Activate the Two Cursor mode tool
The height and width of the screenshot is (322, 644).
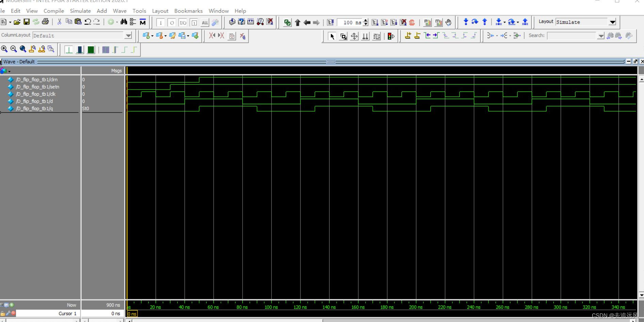365,36
